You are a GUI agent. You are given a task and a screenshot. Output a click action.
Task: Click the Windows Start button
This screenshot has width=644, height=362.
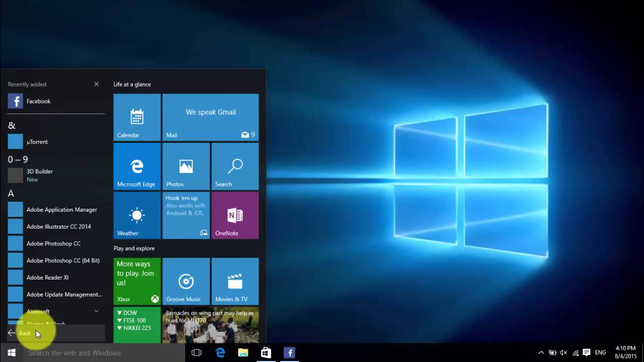click(12, 353)
